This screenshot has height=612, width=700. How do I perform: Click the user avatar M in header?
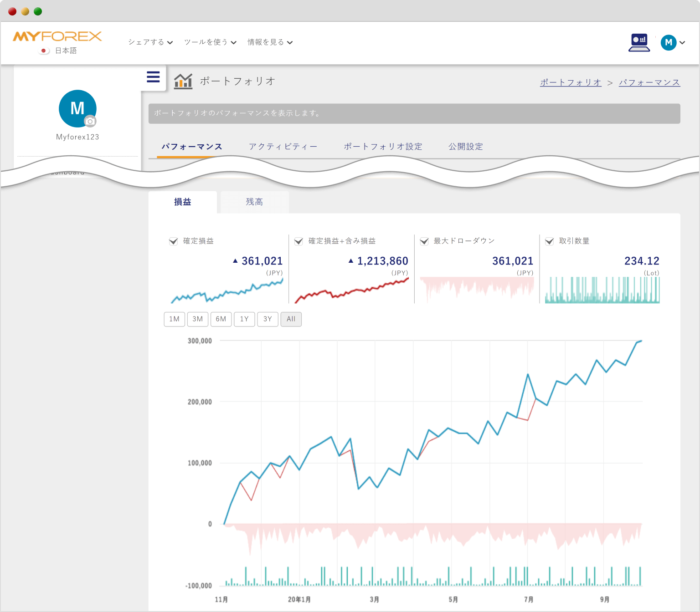click(669, 42)
